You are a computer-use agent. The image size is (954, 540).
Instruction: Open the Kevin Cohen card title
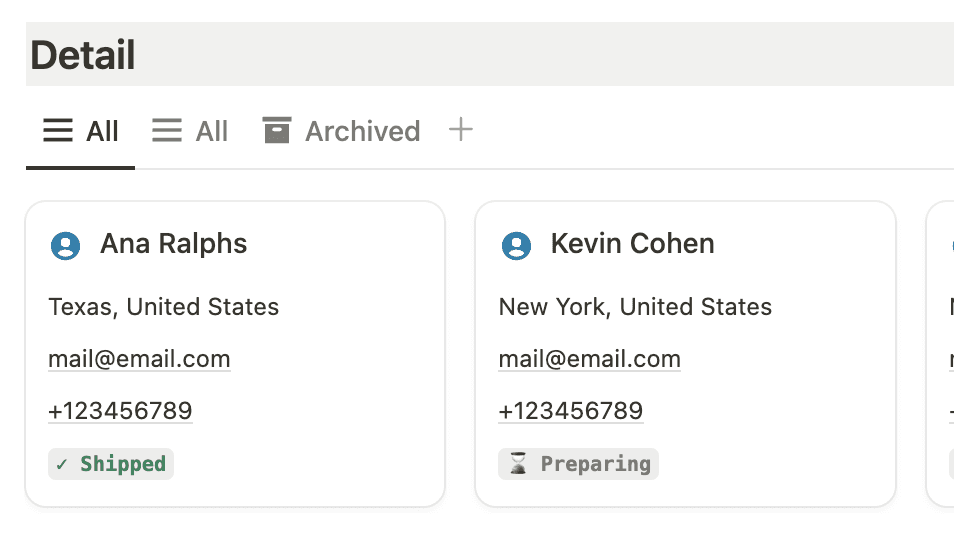coord(632,244)
